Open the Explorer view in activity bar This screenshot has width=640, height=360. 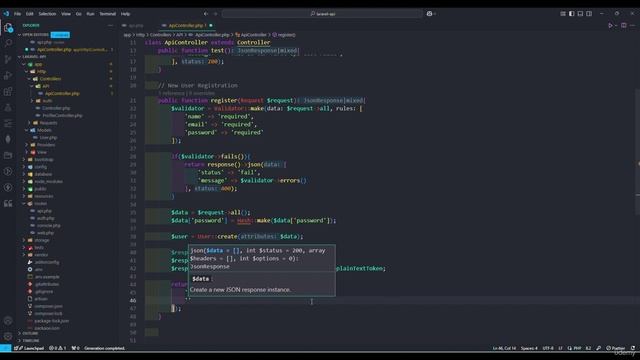8,28
